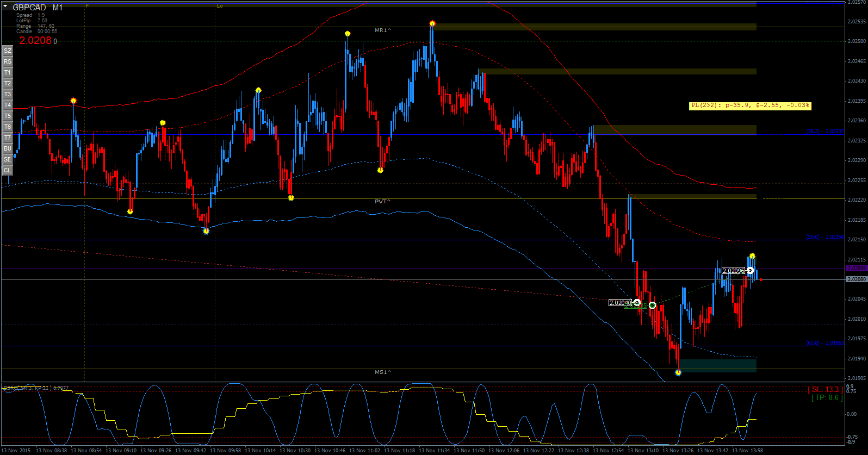The width and height of the screenshot is (868, 455).
Task: Click the (61.8) - 2.01963 Fibonacci label
Action: click(825, 343)
